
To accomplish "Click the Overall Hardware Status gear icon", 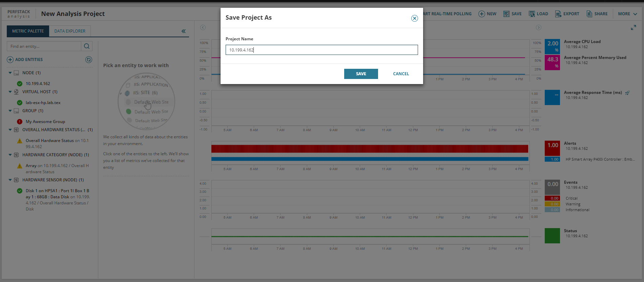I will point(16,130).
